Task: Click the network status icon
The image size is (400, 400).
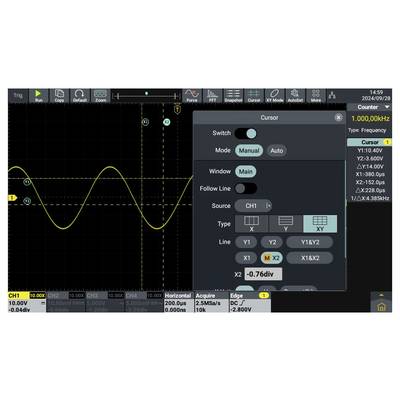Action: coord(332,96)
